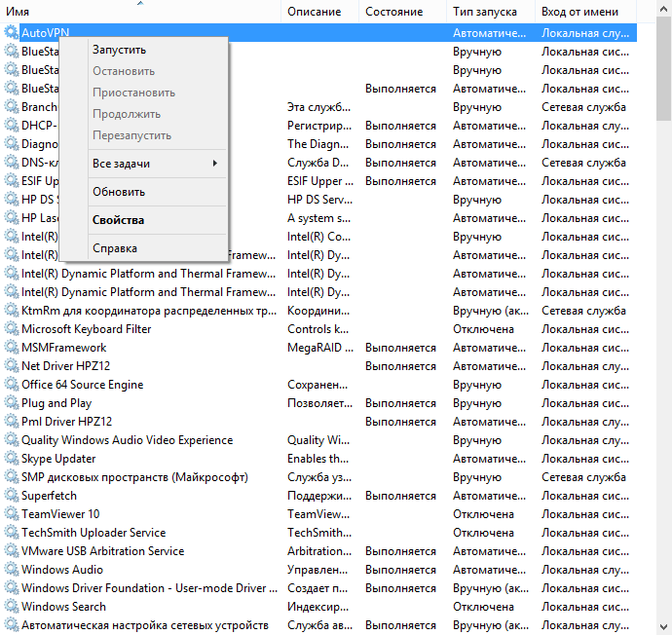Click the gear icon of Office 64 Source Engine
Screen dimensions: 672x635
click(11, 385)
